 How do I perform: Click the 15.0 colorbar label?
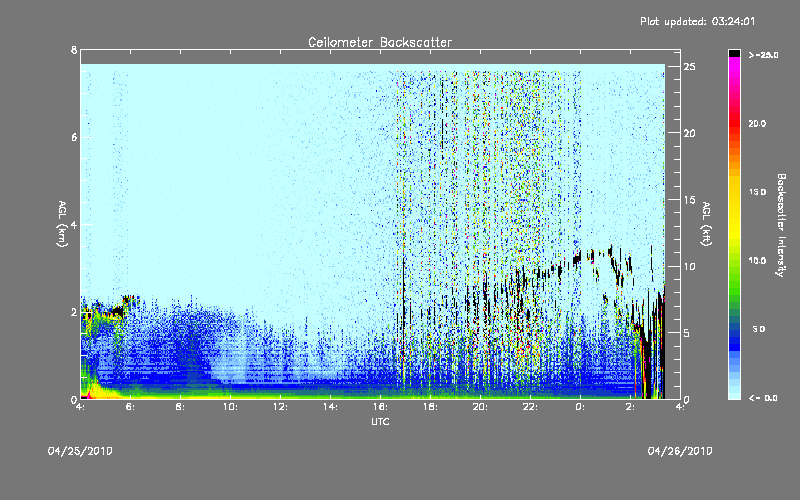758,192
